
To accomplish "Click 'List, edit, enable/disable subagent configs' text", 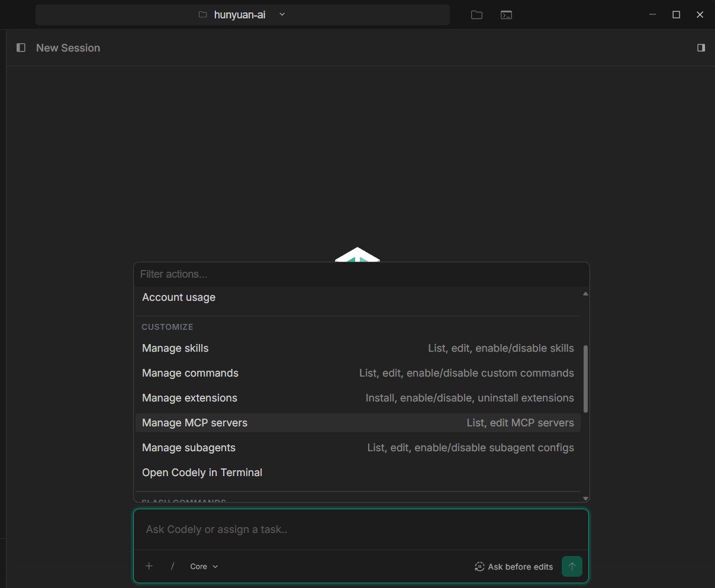I will coord(471,448).
